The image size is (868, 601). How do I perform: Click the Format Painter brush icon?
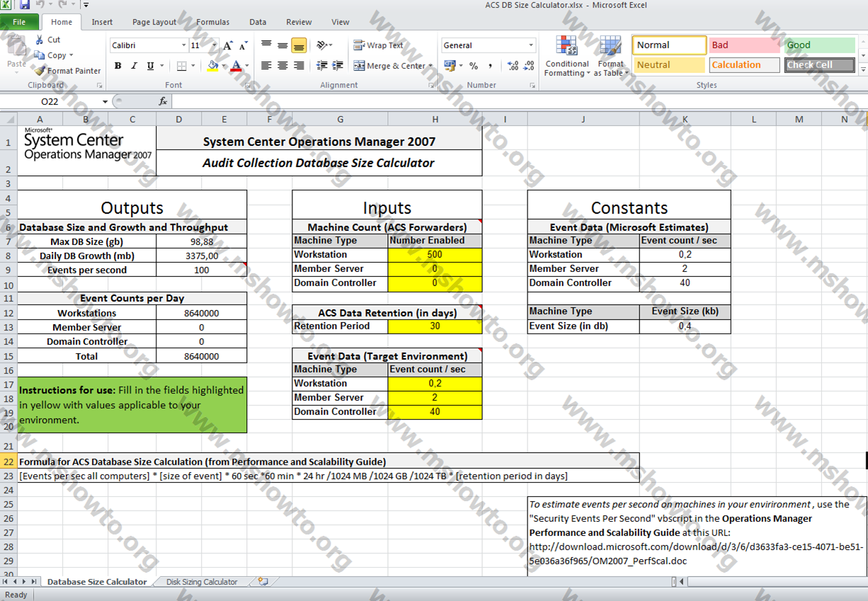[40, 71]
